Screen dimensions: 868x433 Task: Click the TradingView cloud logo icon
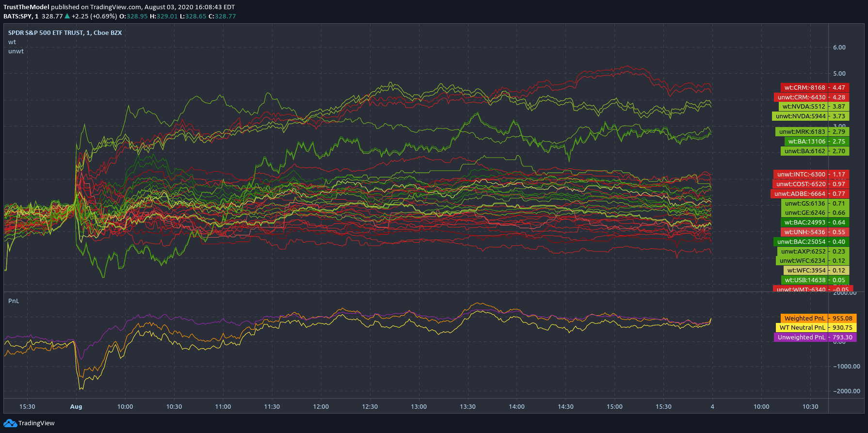coord(10,423)
